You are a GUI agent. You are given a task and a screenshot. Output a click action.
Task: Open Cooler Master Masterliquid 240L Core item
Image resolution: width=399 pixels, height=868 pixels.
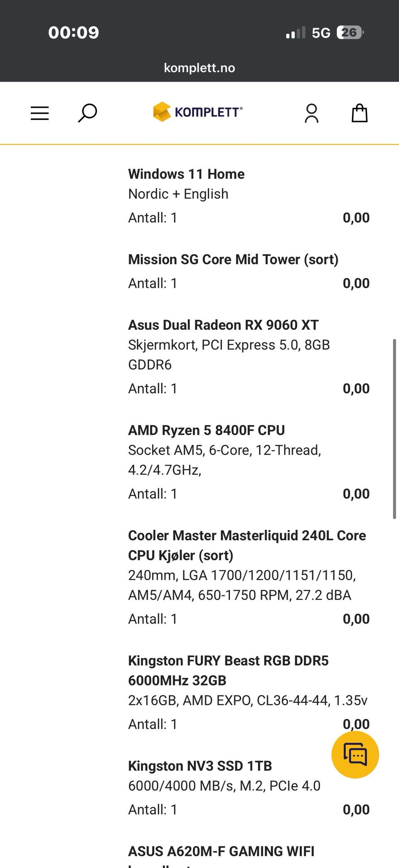click(x=247, y=545)
